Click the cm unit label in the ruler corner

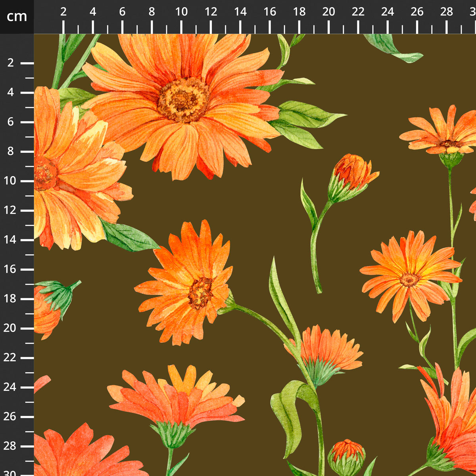pyautogui.click(x=17, y=17)
